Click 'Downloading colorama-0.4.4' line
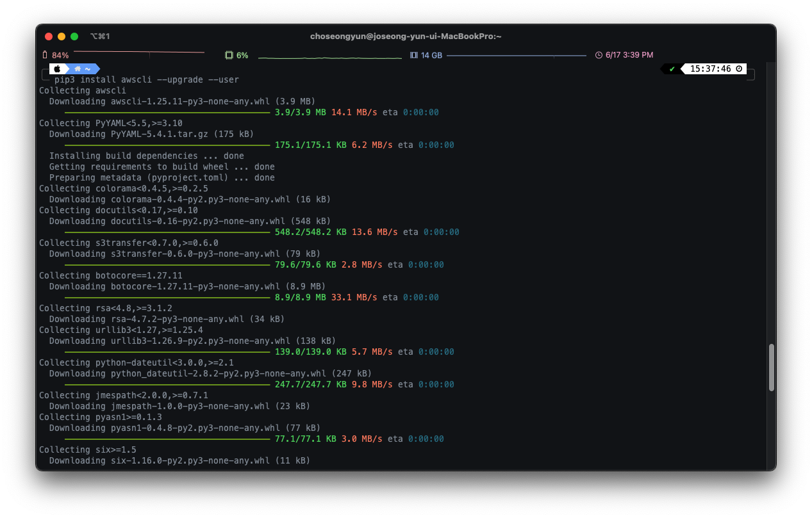 (190, 199)
